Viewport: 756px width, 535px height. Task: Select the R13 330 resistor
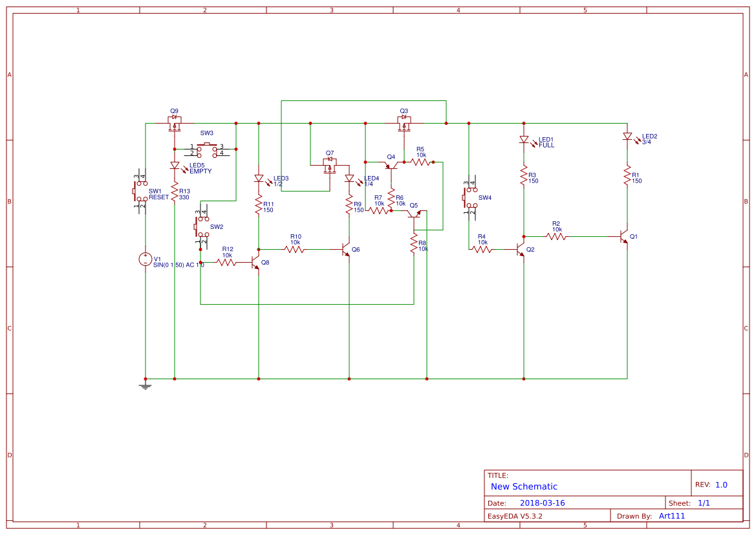[174, 191]
